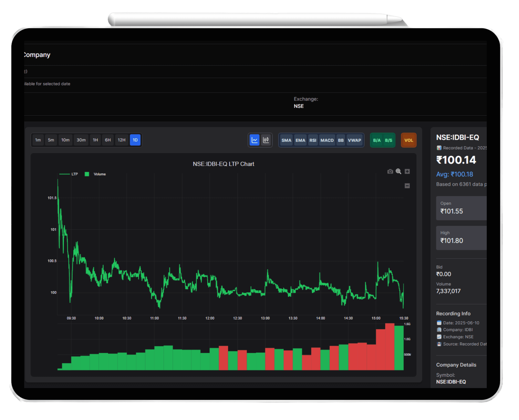Toggle the B/A bid-ask overlay
This screenshot has height=420, width=519.
point(377,140)
